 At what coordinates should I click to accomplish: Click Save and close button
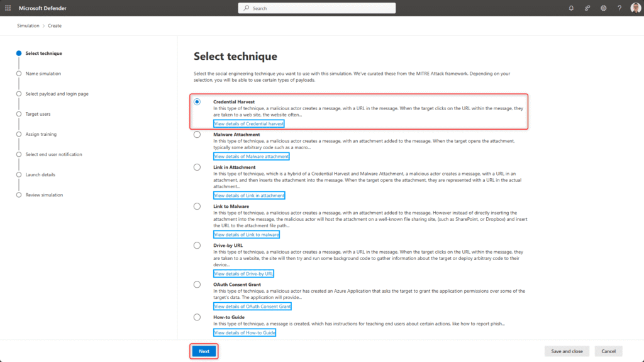tap(567, 351)
